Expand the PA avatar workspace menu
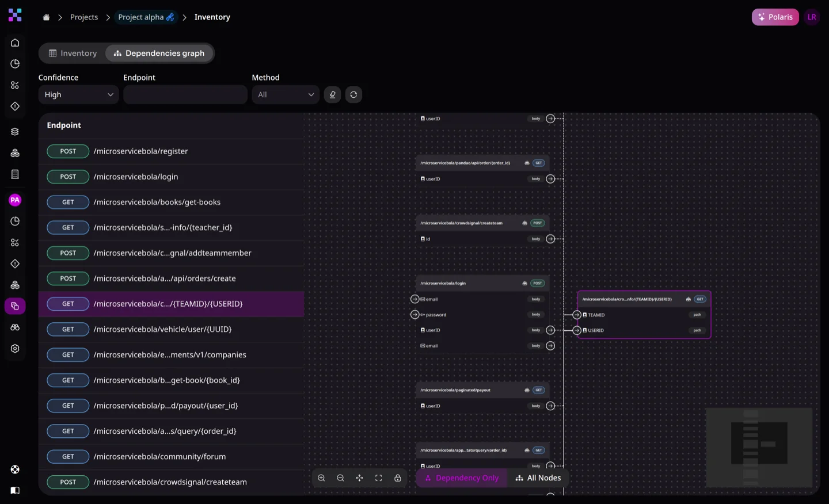Screen dimensions: 829x504 pyautogui.click(x=15, y=200)
